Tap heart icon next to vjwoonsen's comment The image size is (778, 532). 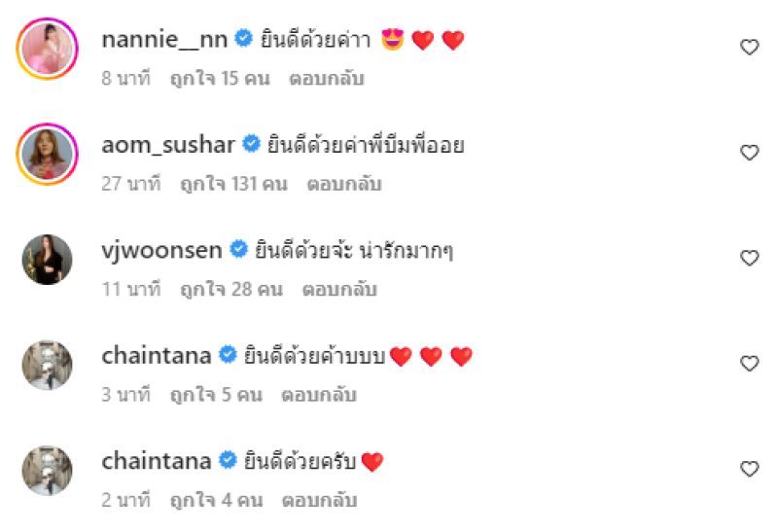point(749,258)
